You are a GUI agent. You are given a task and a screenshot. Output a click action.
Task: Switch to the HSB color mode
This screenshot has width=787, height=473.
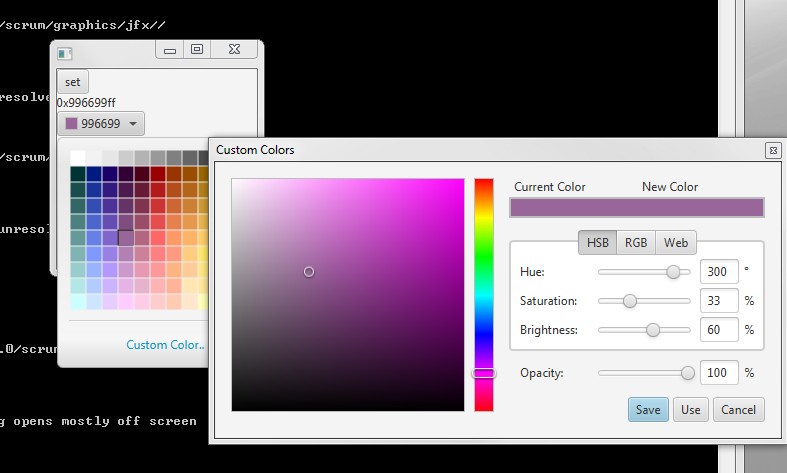tap(597, 243)
